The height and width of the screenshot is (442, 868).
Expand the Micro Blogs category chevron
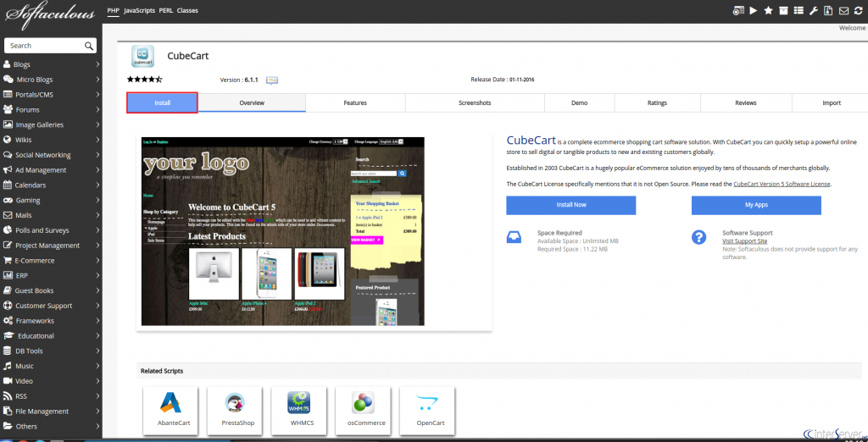pos(97,79)
